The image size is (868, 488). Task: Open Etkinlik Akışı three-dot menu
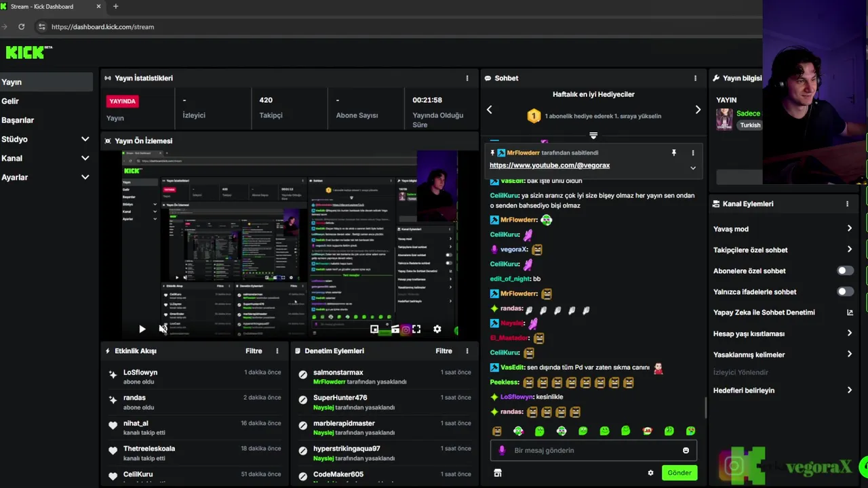pyautogui.click(x=277, y=351)
